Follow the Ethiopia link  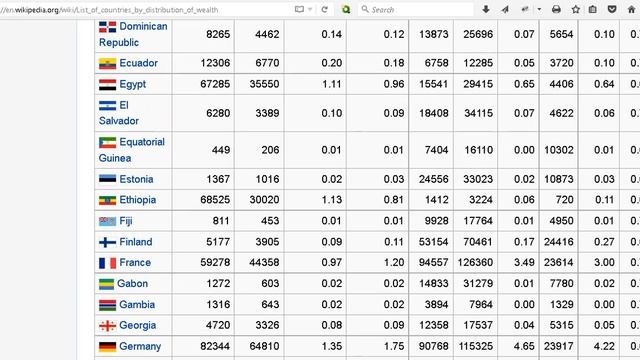pyautogui.click(x=138, y=200)
